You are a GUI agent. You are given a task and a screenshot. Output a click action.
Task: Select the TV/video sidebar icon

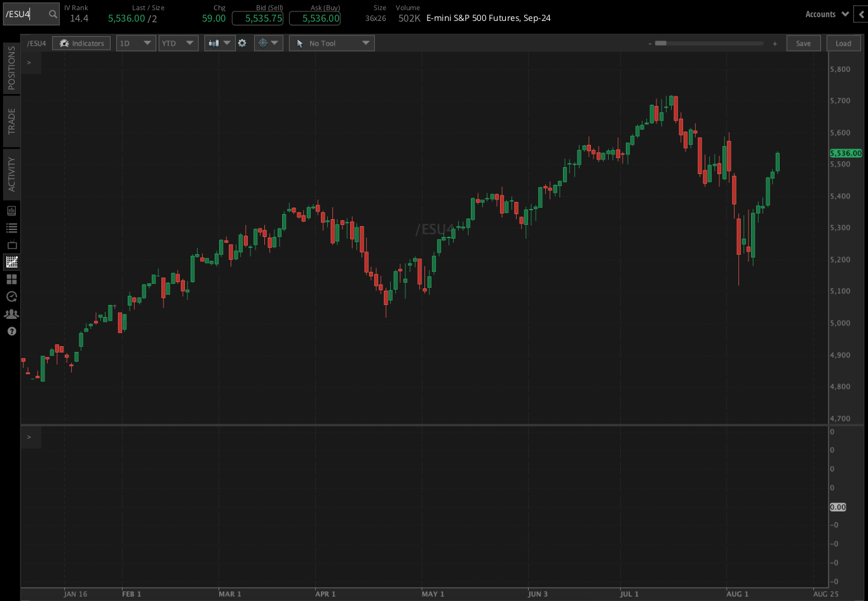[x=11, y=245]
